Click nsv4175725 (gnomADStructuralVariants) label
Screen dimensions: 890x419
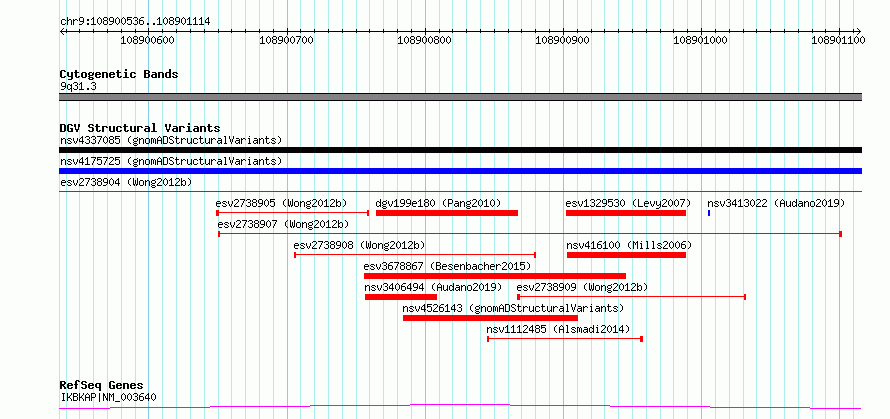[171, 161]
